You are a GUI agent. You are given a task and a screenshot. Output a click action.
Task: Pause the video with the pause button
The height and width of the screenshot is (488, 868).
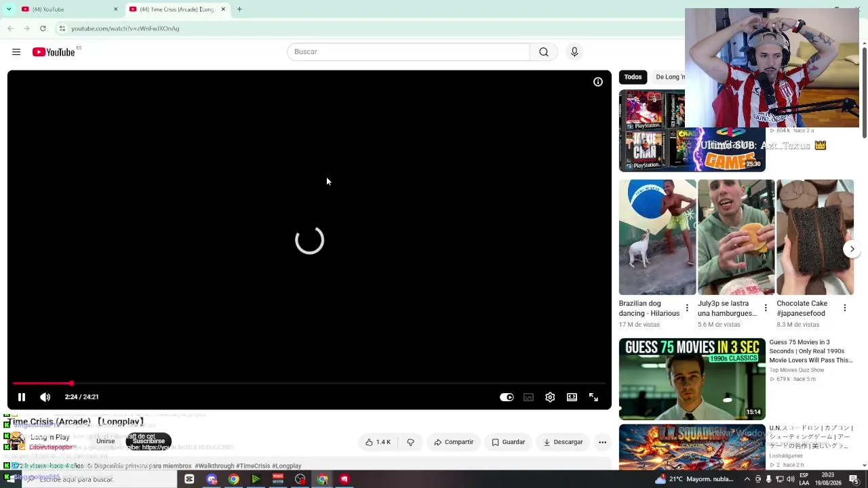coord(22,397)
